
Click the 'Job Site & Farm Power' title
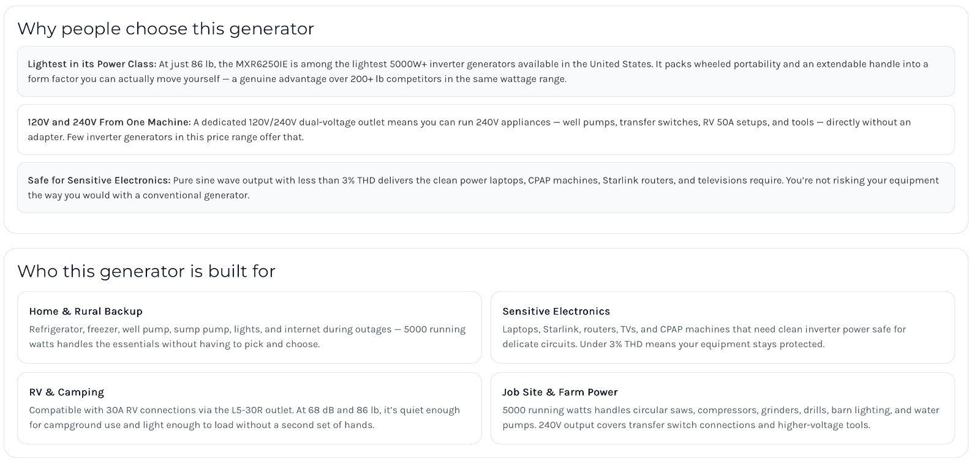pos(560,392)
